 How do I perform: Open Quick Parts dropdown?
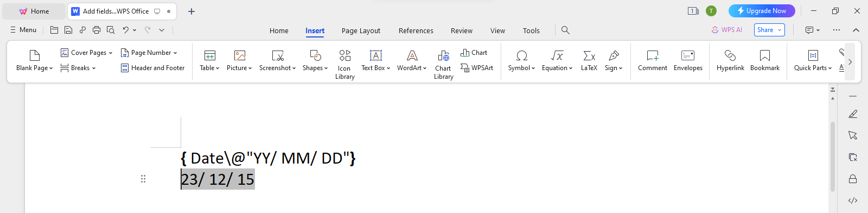click(813, 60)
